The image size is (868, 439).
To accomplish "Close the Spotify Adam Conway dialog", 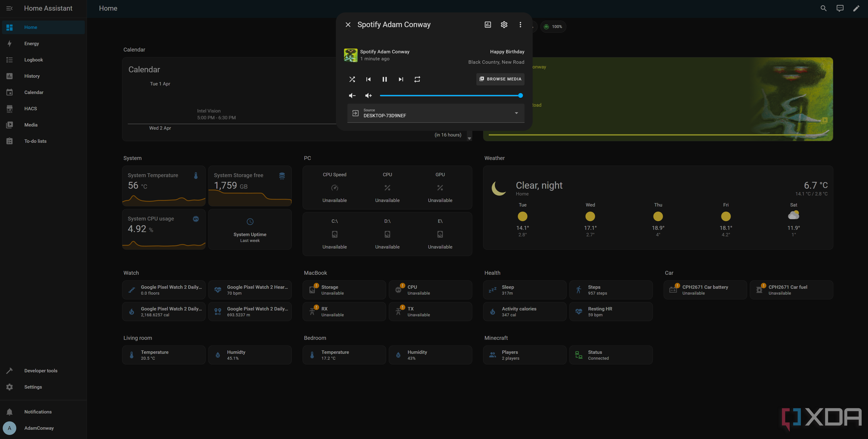I will click(348, 25).
